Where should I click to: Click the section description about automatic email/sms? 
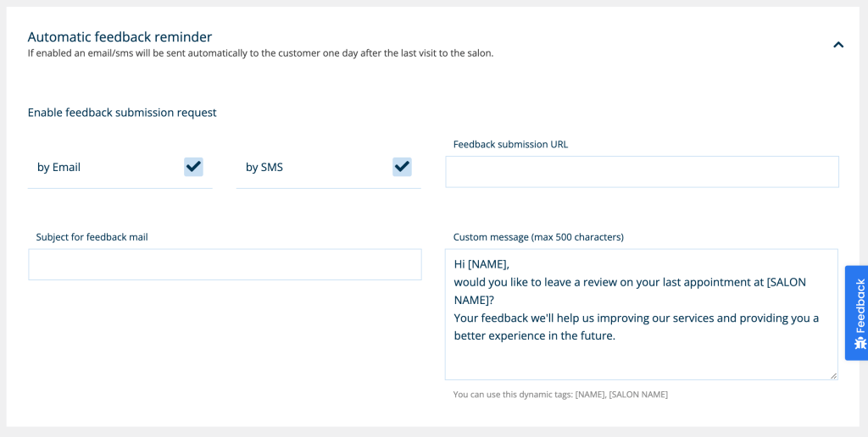(260, 53)
